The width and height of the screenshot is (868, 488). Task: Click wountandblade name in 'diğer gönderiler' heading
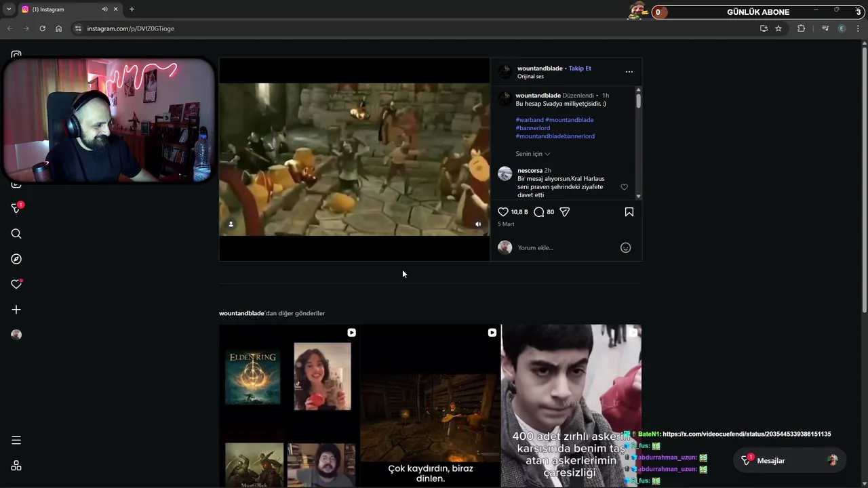pyautogui.click(x=241, y=313)
